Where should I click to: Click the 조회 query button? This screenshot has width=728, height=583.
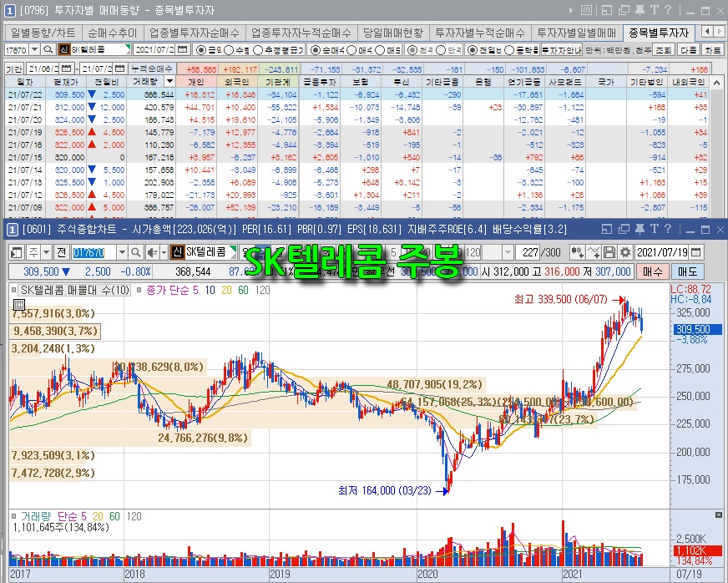tap(664, 50)
